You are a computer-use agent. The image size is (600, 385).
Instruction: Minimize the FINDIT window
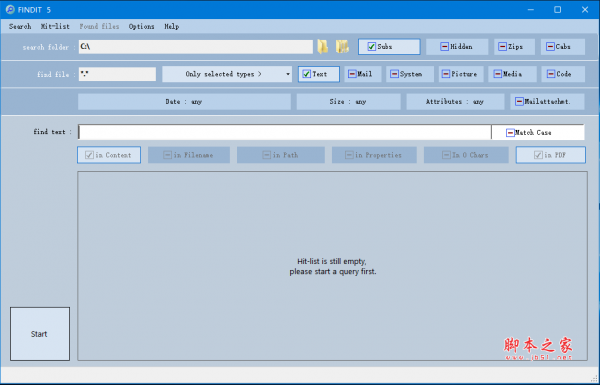pos(530,10)
